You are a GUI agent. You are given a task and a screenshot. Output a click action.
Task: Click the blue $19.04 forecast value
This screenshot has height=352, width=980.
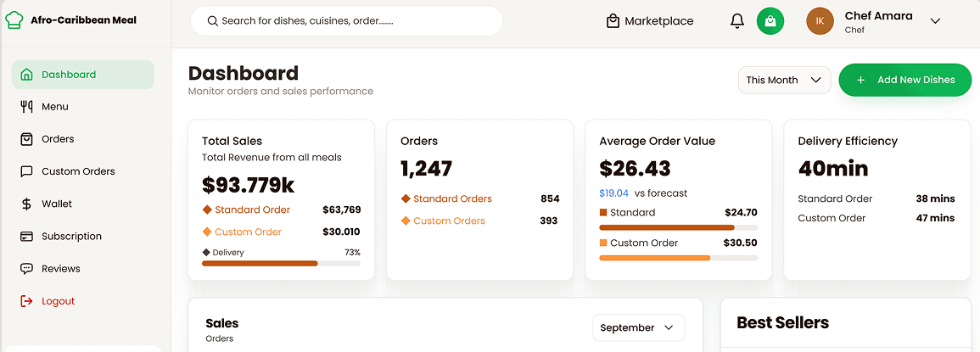(x=613, y=193)
